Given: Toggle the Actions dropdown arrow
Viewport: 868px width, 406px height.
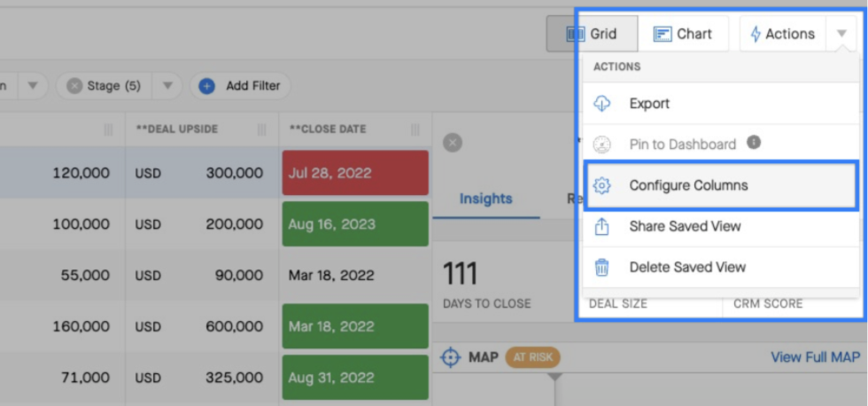Looking at the screenshot, I should [x=841, y=34].
